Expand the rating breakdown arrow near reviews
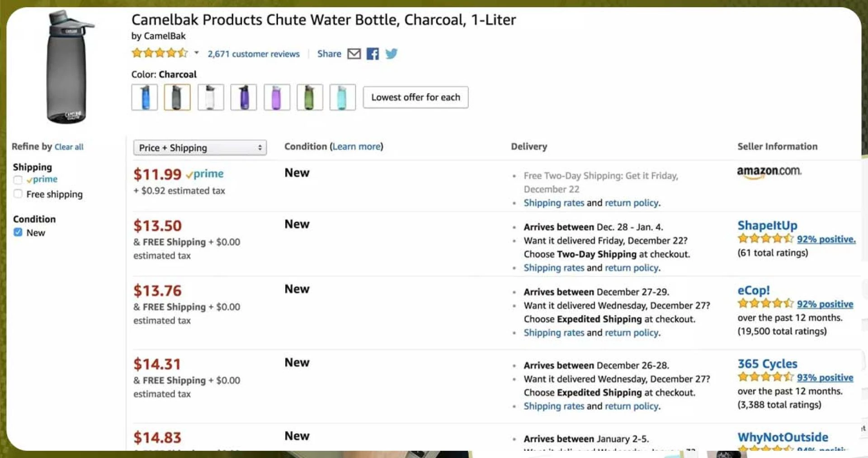This screenshot has width=868, height=458. pyautogui.click(x=196, y=53)
